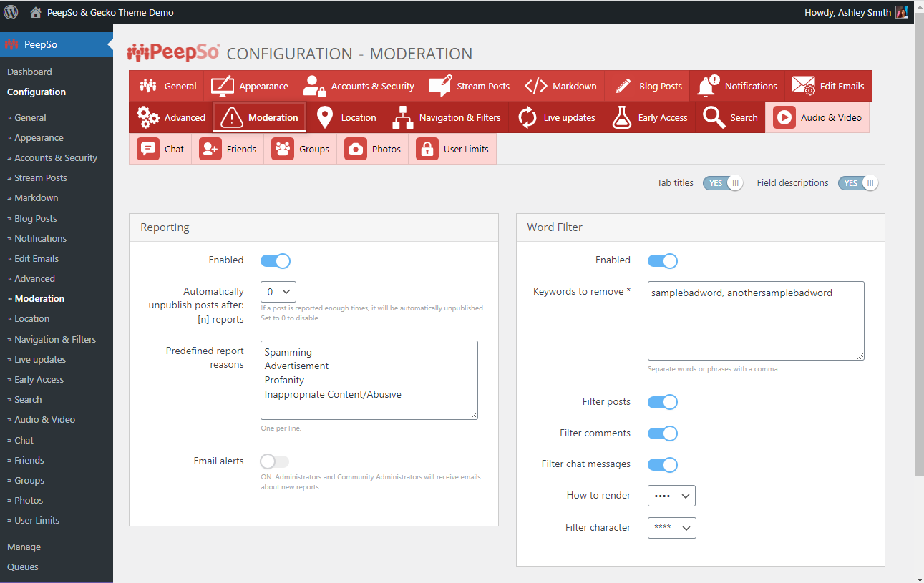Click the Navigation & Filters sitemap icon

point(403,117)
